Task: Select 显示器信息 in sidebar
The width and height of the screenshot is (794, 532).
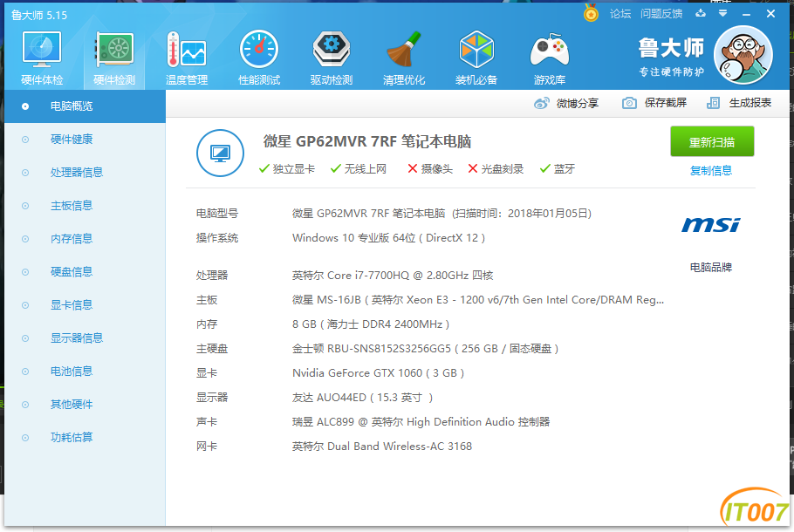Action: pos(85,338)
